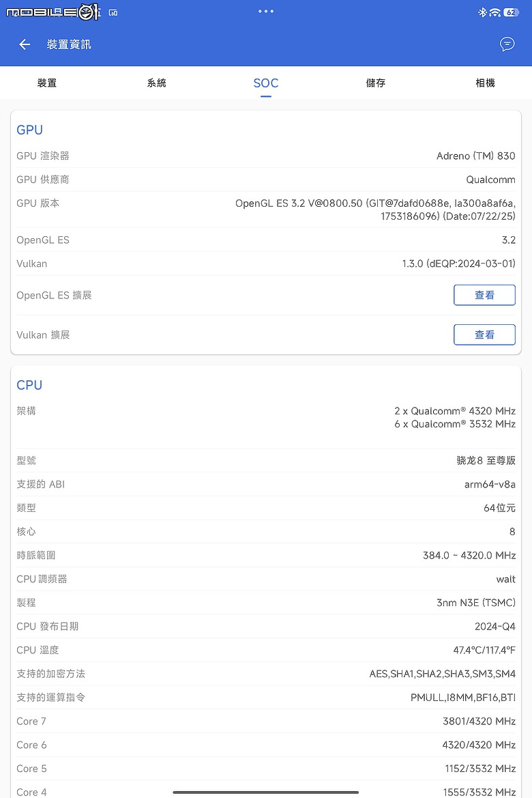Viewport: 532px width, 798px height.
Task: Switch to the 相機 tab
Action: tap(485, 83)
